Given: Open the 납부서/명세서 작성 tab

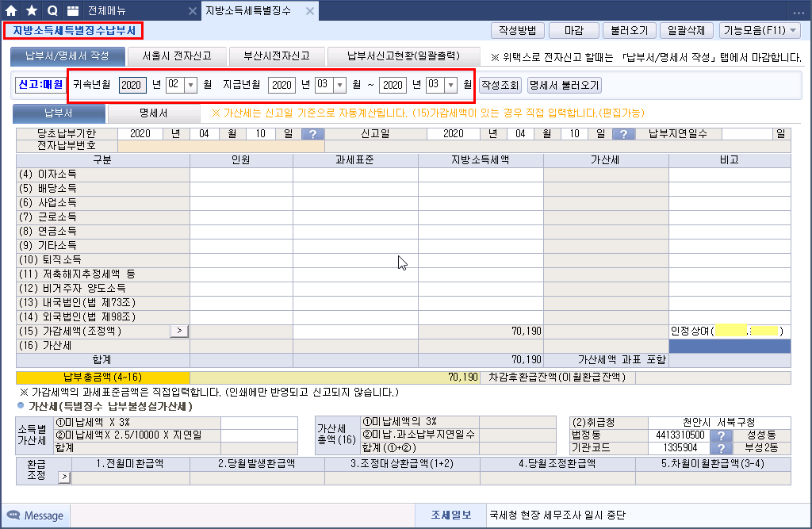Looking at the screenshot, I should pos(67,56).
